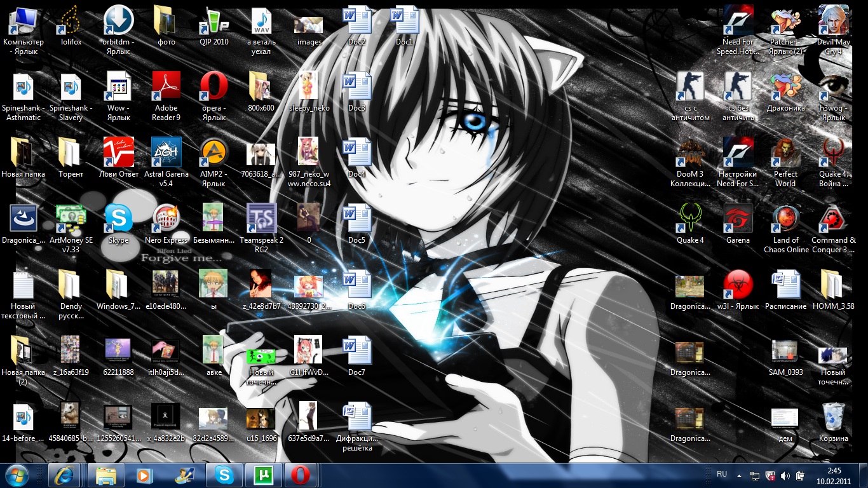Open the Doc4 Word document
Screen dimensions: 868x488
tap(356, 152)
